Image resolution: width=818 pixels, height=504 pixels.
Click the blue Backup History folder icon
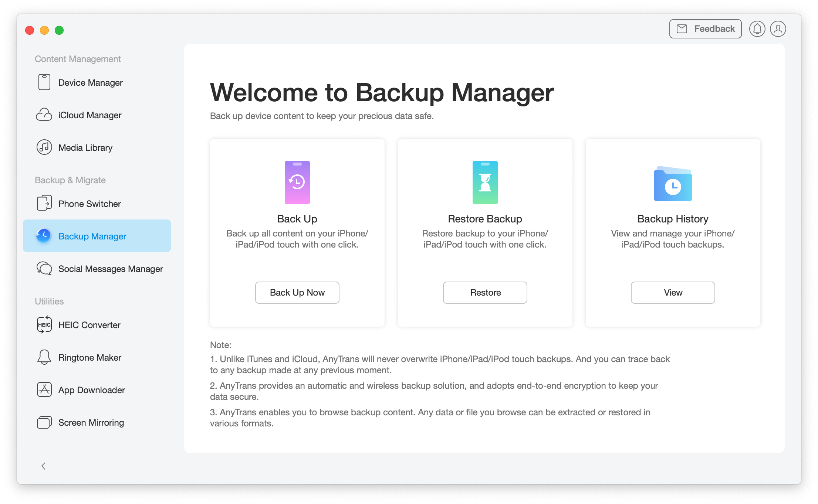click(x=673, y=184)
